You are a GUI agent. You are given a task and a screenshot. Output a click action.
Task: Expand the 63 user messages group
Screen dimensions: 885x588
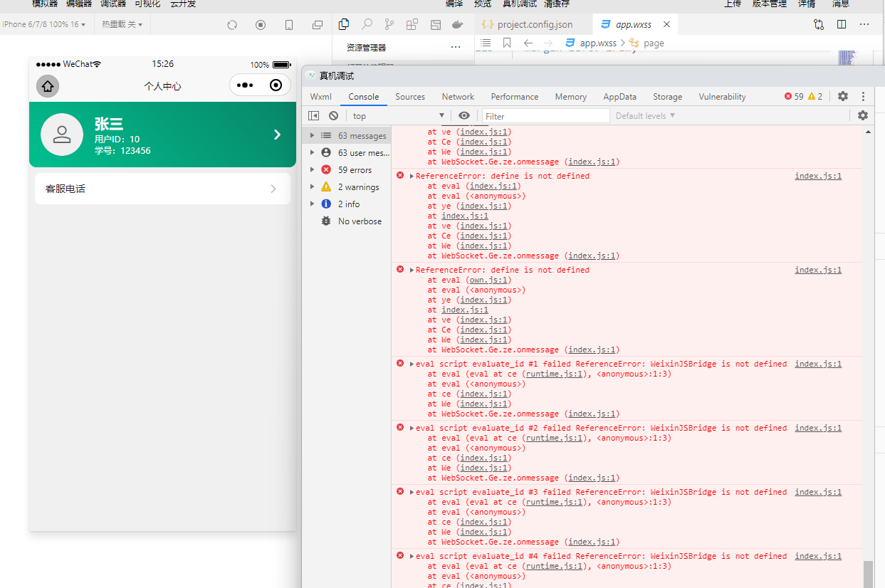coord(312,152)
